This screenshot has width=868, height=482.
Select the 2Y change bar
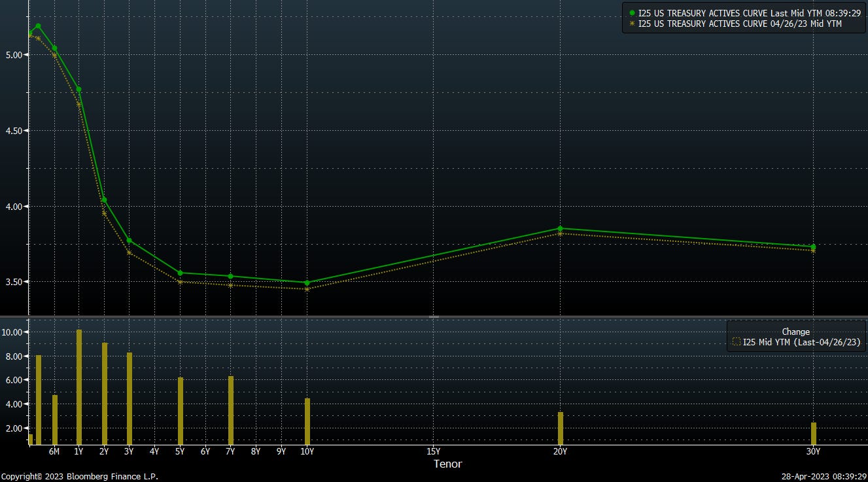pos(105,394)
